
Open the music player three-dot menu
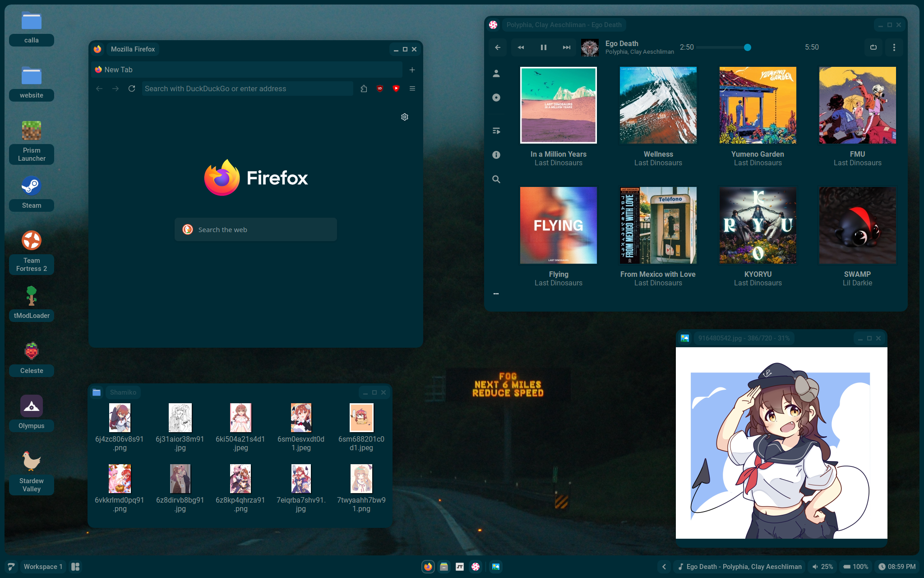click(894, 47)
